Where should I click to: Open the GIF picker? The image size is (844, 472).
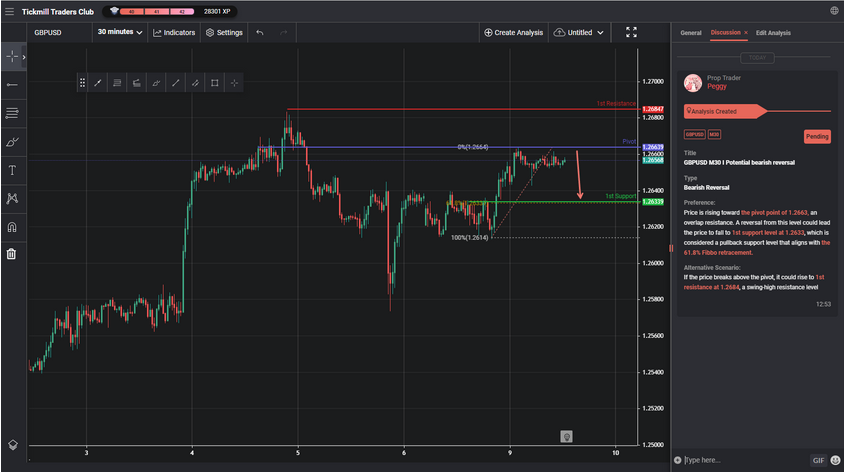[818, 460]
